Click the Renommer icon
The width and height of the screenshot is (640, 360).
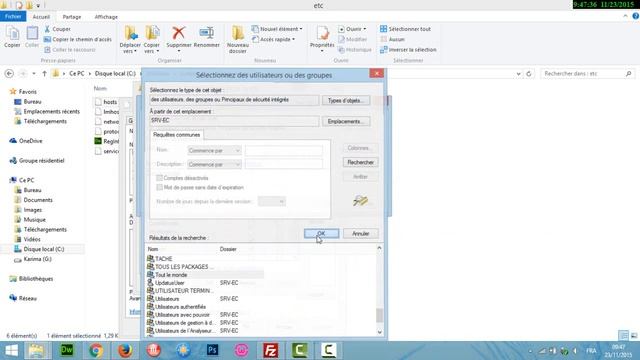tap(207, 33)
